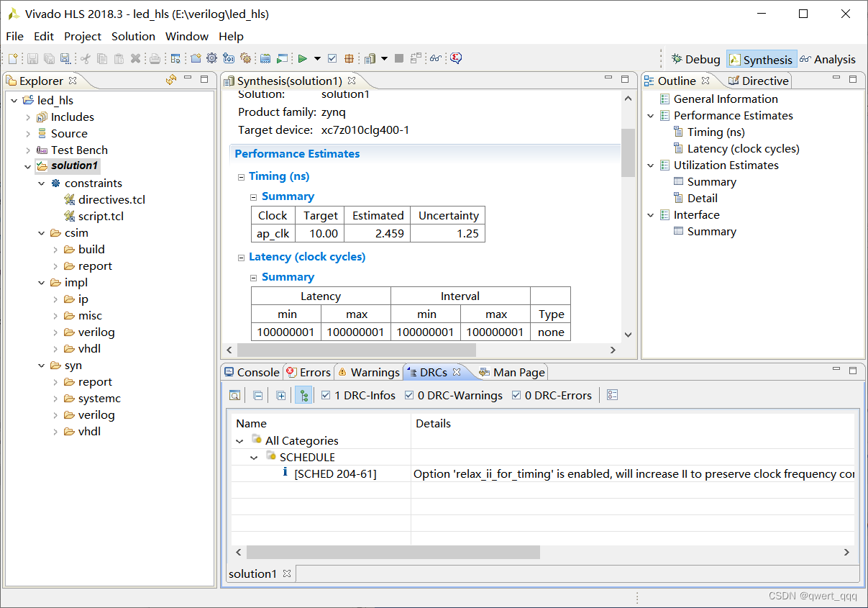Image resolution: width=868 pixels, height=608 pixels.
Task: Switch to the Analysis perspective
Action: tap(828, 59)
